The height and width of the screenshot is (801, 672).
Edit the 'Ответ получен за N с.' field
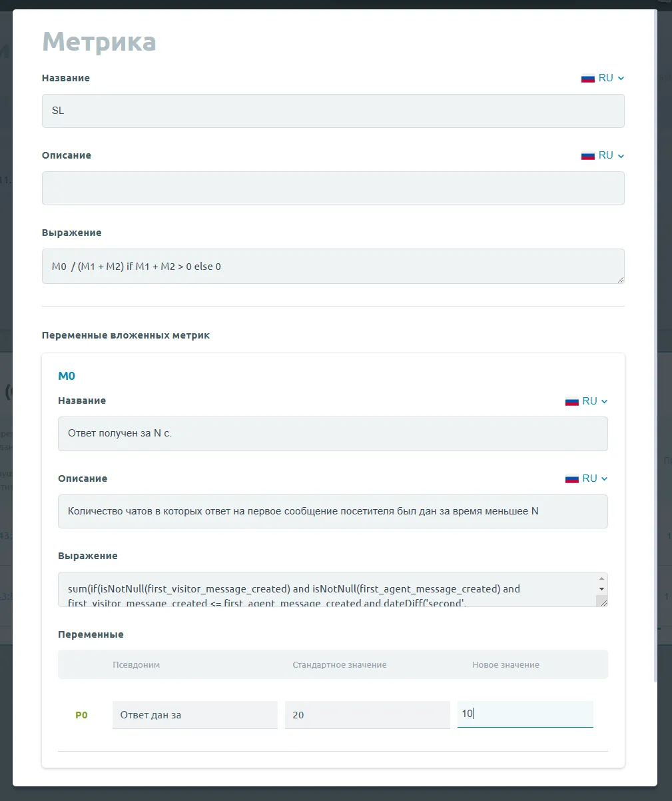point(333,434)
